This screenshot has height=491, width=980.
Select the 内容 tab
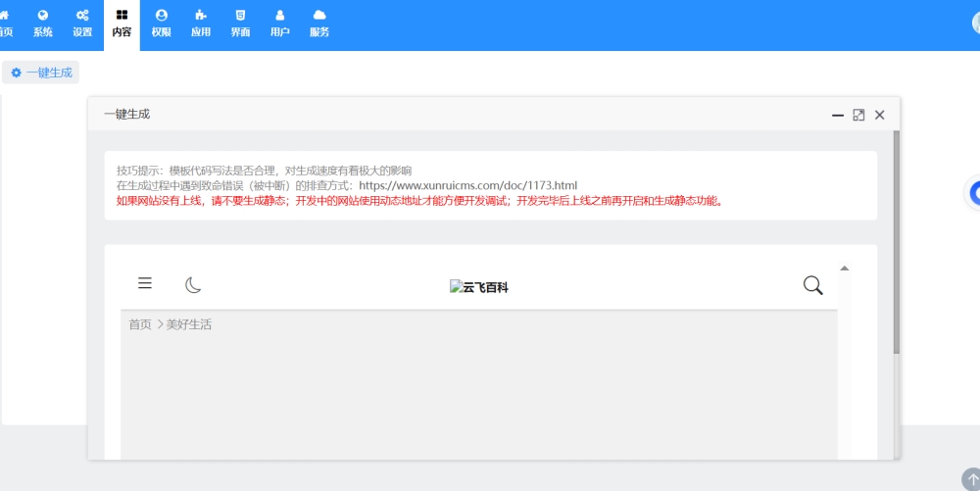click(x=122, y=24)
